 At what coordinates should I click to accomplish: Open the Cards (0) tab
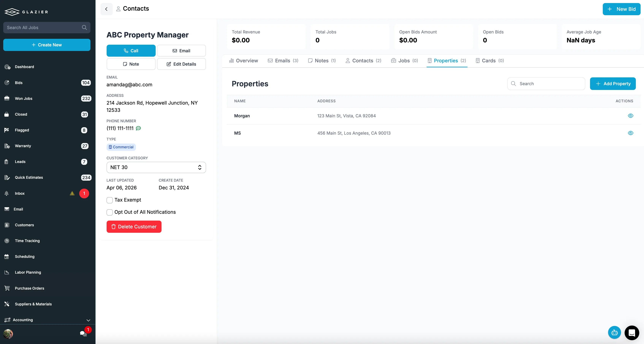pyautogui.click(x=490, y=61)
